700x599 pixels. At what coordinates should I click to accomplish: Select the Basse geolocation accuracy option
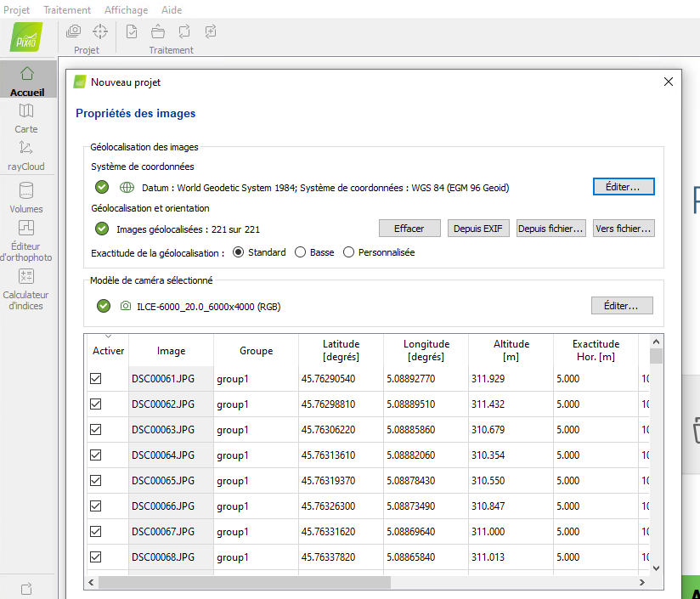coord(300,252)
